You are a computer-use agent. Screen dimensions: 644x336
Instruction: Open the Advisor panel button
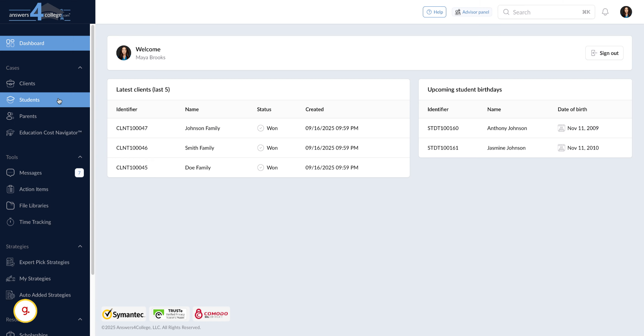(472, 12)
